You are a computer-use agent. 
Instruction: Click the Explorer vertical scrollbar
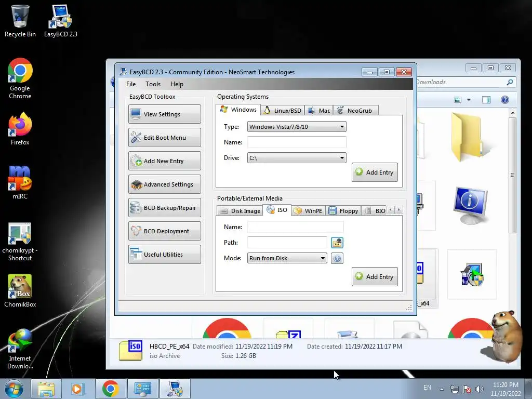(x=513, y=175)
